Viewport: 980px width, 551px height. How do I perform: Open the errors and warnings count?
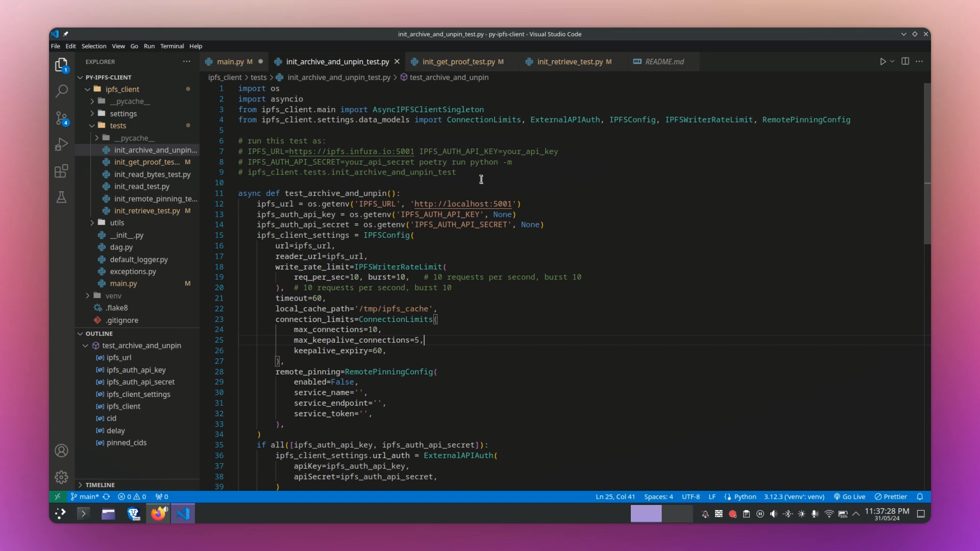tap(132, 496)
